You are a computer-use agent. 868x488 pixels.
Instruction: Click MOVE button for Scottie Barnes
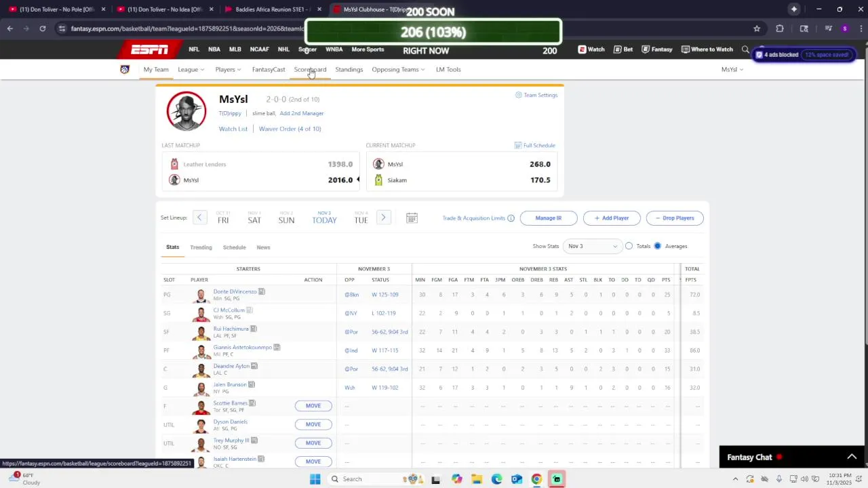pyautogui.click(x=313, y=405)
